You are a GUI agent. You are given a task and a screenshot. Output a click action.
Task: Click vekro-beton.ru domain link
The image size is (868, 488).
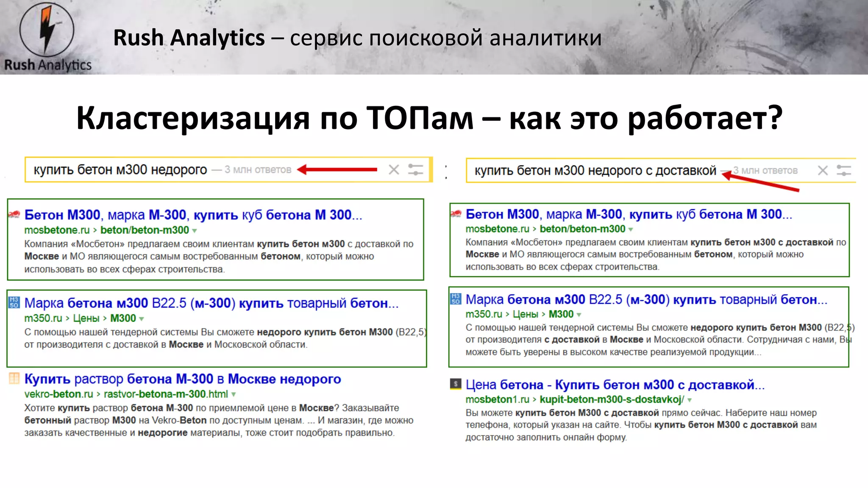coord(58,394)
